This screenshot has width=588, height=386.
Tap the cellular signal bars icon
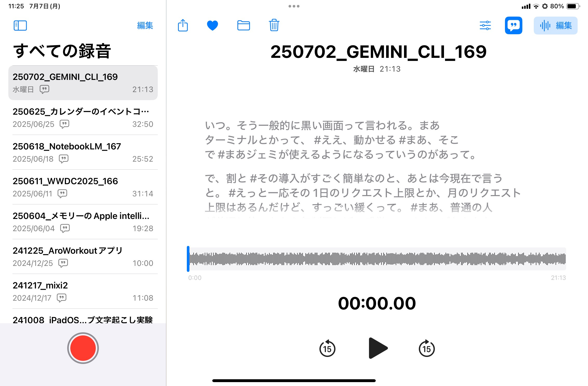coord(526,6)
